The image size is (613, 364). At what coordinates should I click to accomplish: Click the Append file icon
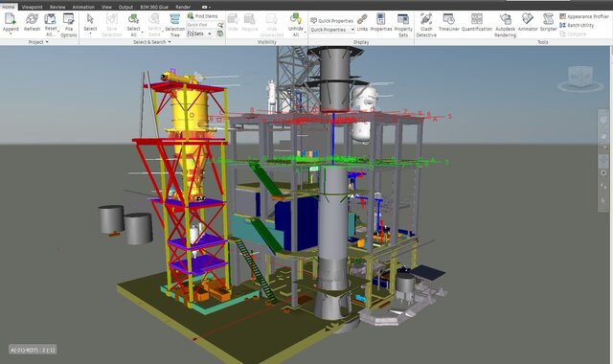pyautogui.click(x=11, y=19)
